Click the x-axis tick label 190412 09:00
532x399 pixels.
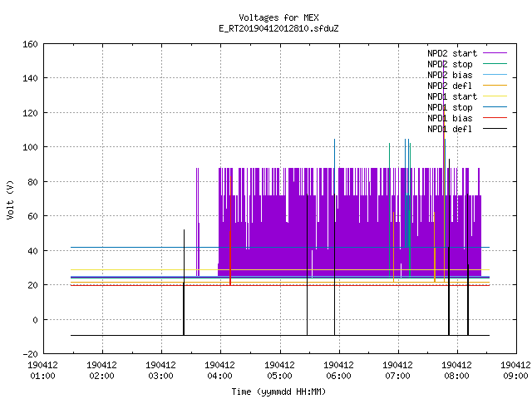click(515, 371)
